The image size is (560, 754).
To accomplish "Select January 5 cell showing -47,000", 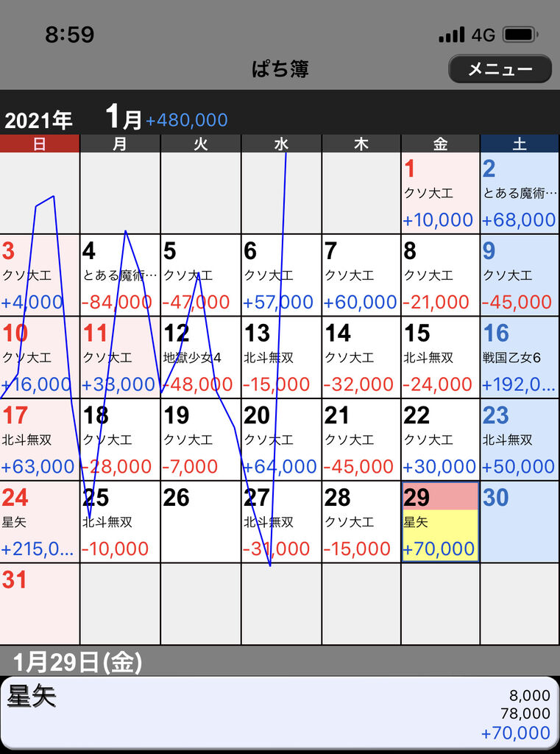I will [x=200, y=275].
